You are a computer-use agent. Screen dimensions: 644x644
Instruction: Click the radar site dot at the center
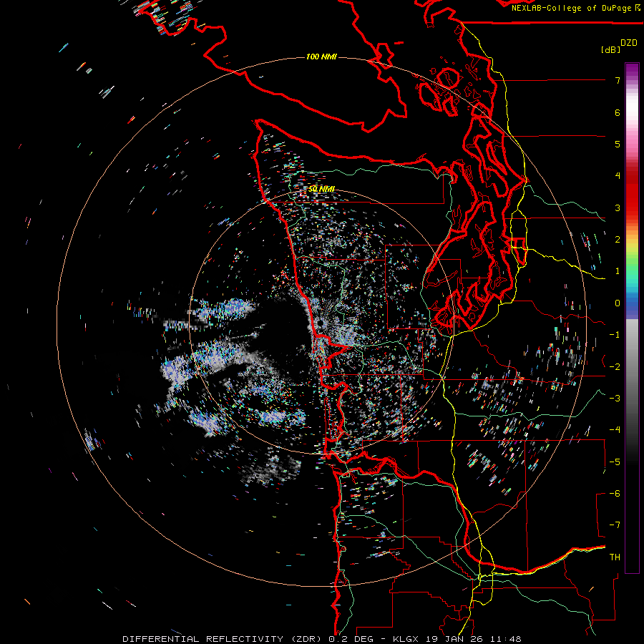321,324
